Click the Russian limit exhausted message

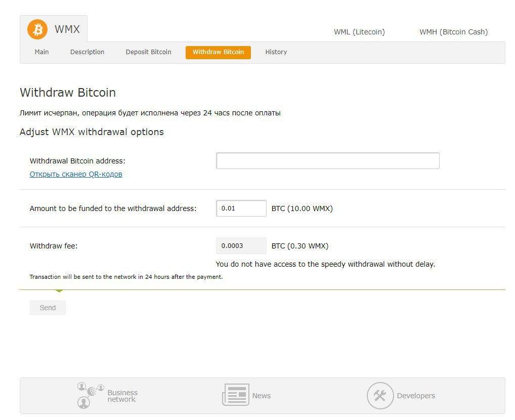tap(150, 113)
